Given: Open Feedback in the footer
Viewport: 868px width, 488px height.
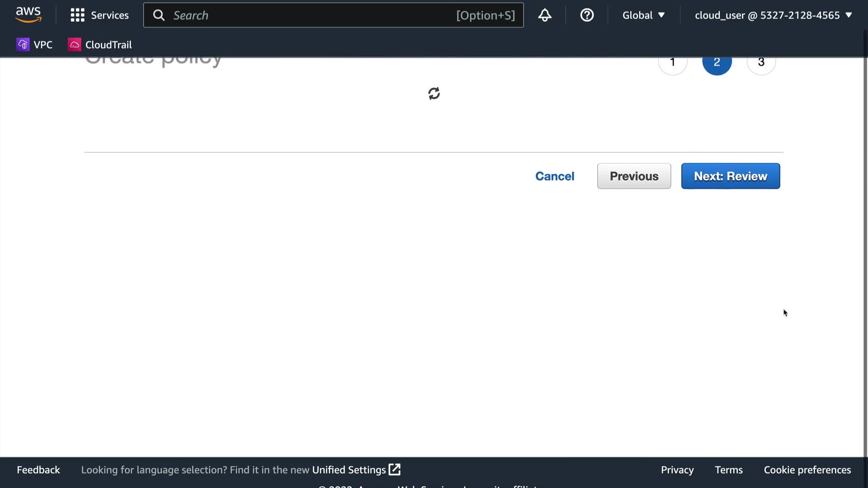Looking at the screenshot, I should point(38,470).
